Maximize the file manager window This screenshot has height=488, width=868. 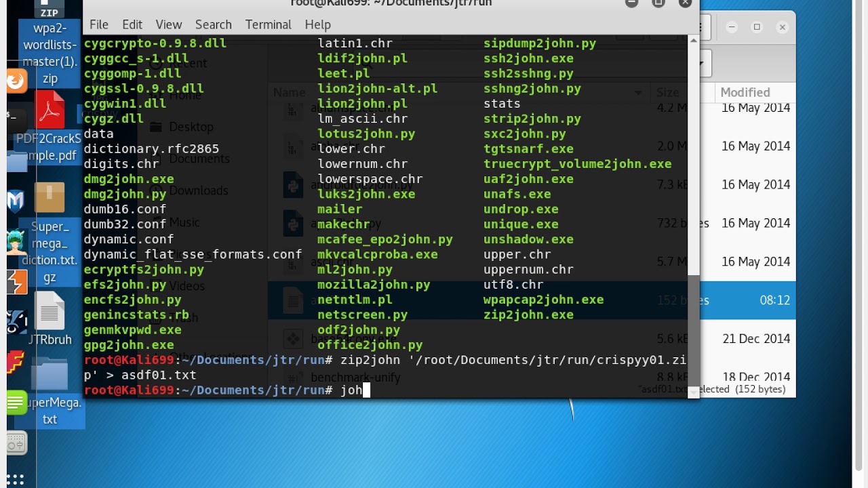point(757,27)
